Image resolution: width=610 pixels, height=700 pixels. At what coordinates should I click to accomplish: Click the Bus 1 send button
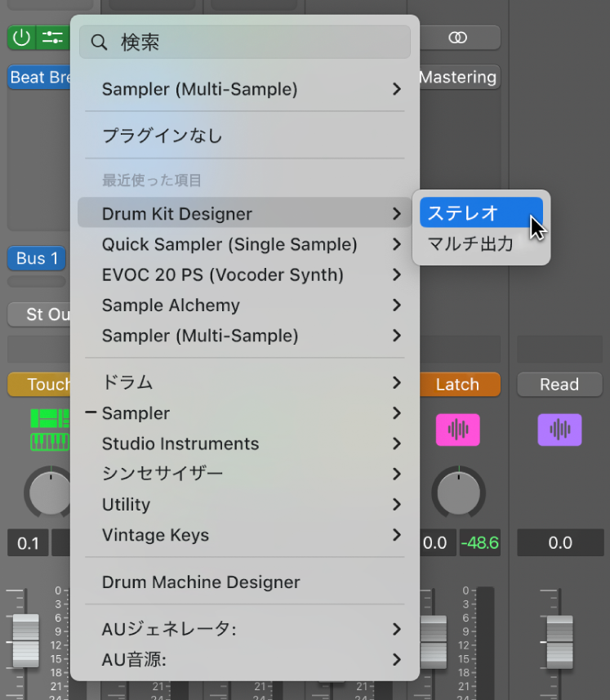[x=36, y=258]
